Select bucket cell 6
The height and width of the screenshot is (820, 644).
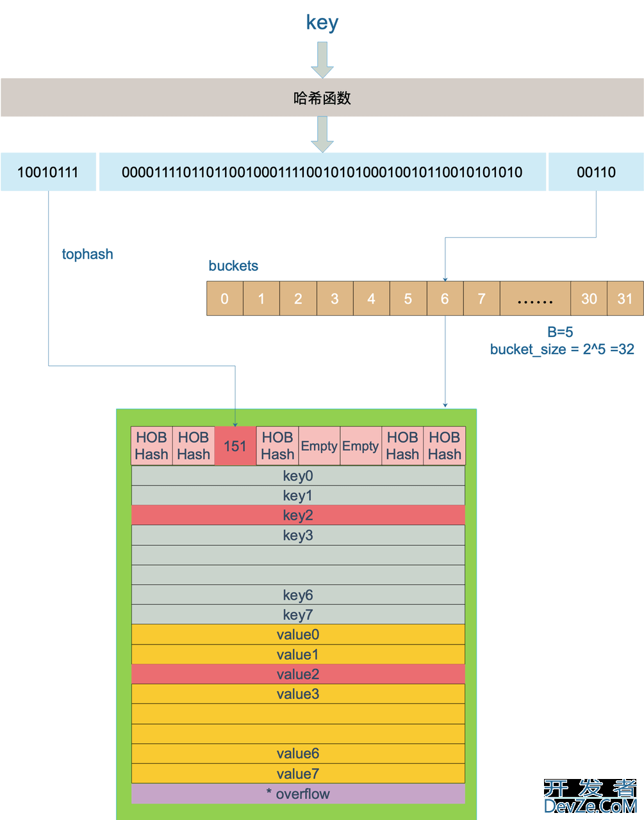coord(445,299)
